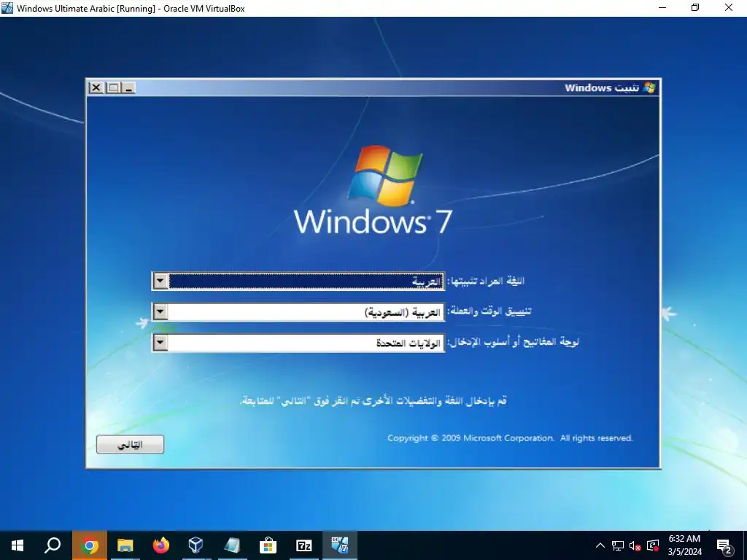Image resolution: width=747 pixels, height=560 pixels.
Task: Open the clock showing 6:32 AM
Action: (x=684, y=545)
